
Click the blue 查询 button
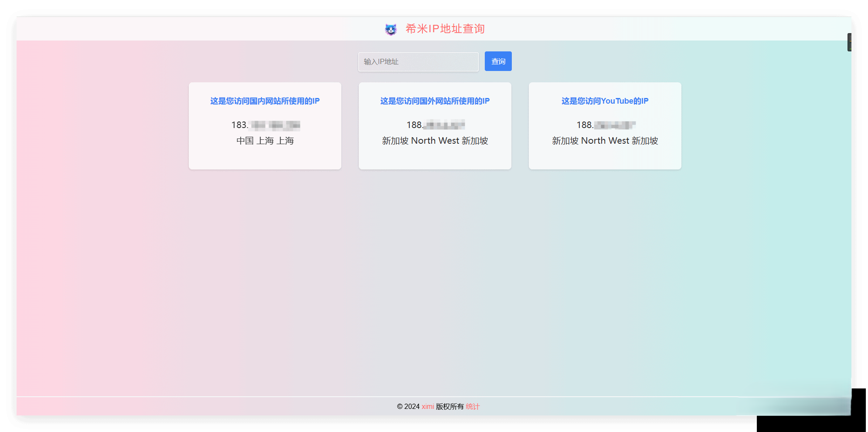coord(498,61)
